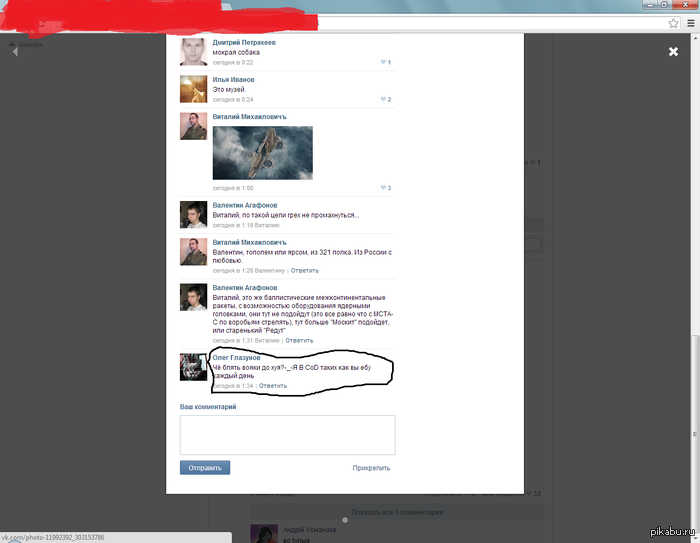The height and width of the screenshot is (543, 700).
Task: Open Олег Глазунов's avatar
Action: pos(193,367)
